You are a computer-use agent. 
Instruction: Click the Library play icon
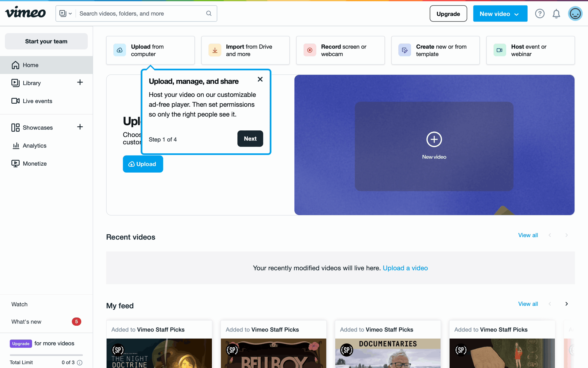click(x=15, y=83)
